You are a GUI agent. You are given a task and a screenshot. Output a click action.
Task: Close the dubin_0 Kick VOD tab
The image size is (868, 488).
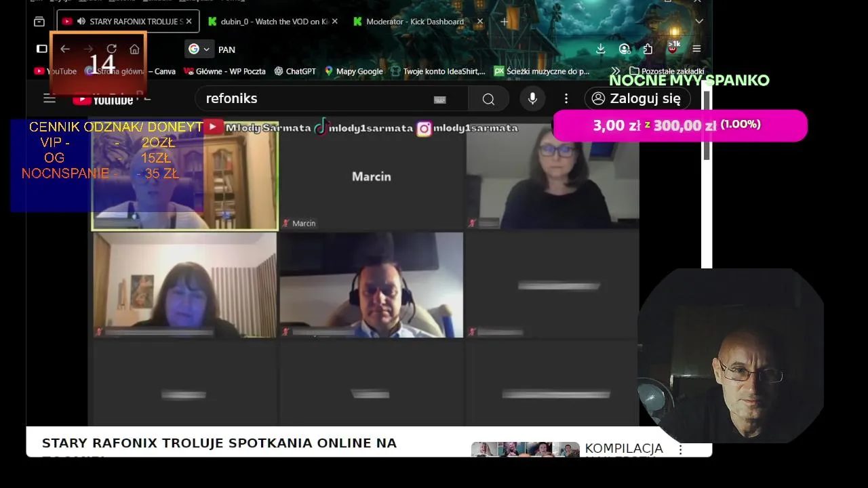pyautogui.click(x=335, y=22)
